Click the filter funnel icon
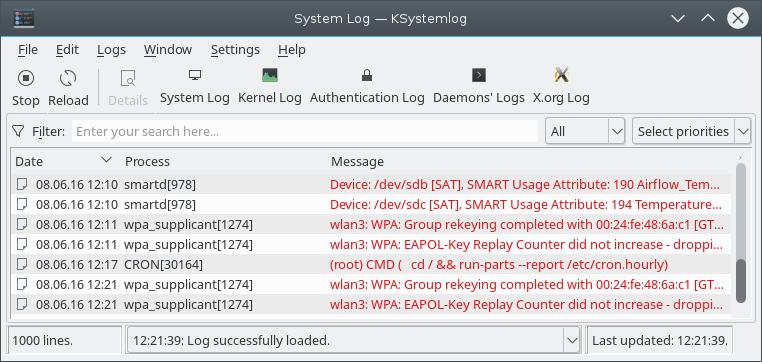The height and width of the screenshot is (362, 762). click(x=18, y=132)
